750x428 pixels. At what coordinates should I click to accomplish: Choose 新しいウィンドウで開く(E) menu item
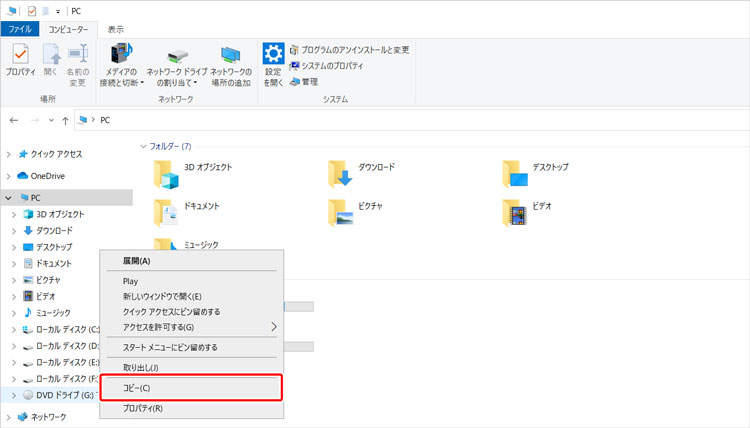point(191,296)
